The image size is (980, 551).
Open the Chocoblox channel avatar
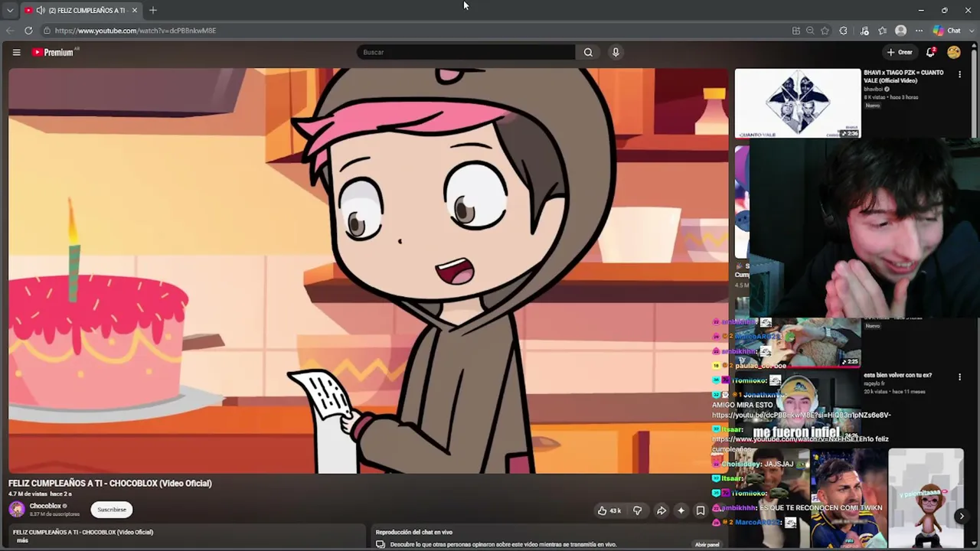point(17,510)
